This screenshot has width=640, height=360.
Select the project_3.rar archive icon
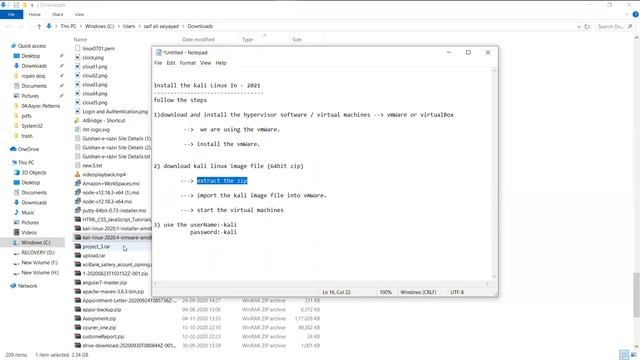tap(77, 247)
